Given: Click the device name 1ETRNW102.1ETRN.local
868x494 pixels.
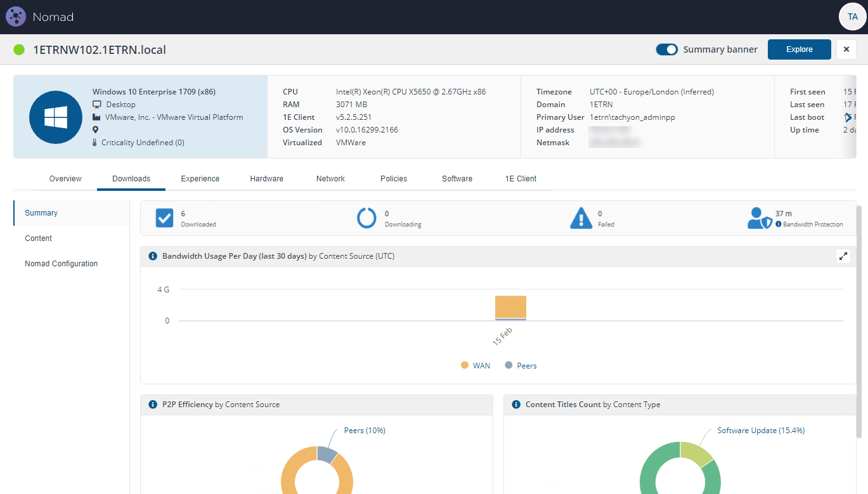Looking at the screenshot, I should click(x=100, y=49).
